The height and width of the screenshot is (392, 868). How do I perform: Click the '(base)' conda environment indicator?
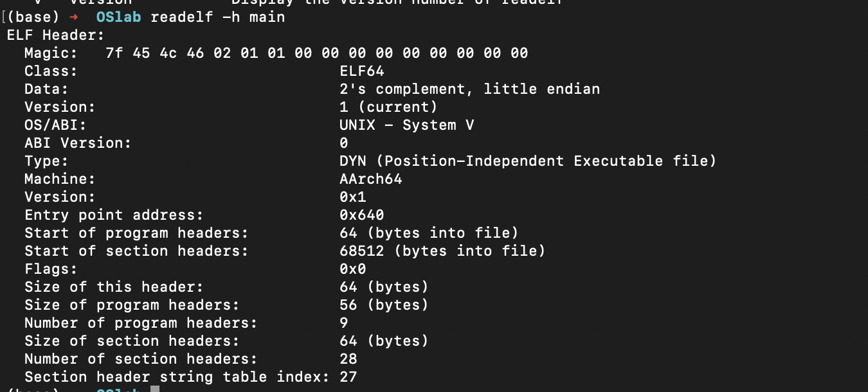[33, 17]
